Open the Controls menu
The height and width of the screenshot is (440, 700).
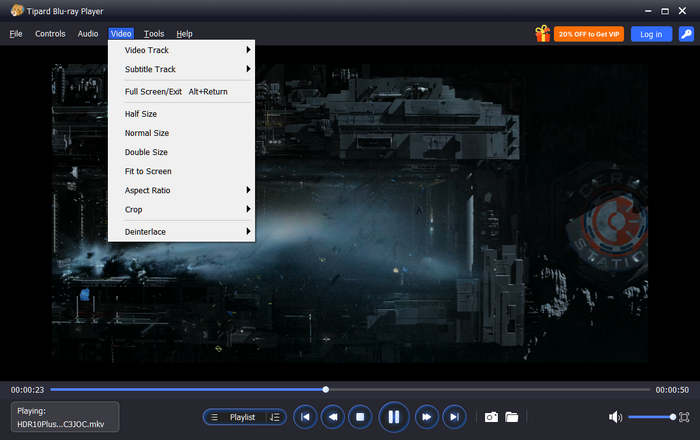point(50,34)
